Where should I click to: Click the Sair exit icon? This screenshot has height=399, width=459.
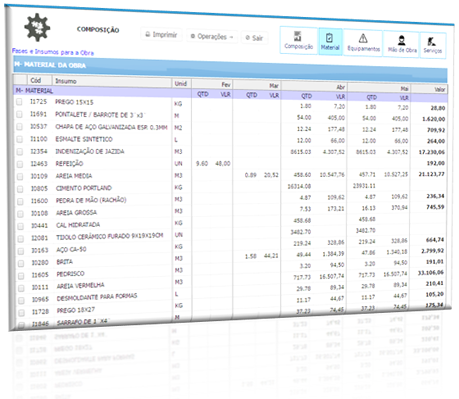(248, 38)
